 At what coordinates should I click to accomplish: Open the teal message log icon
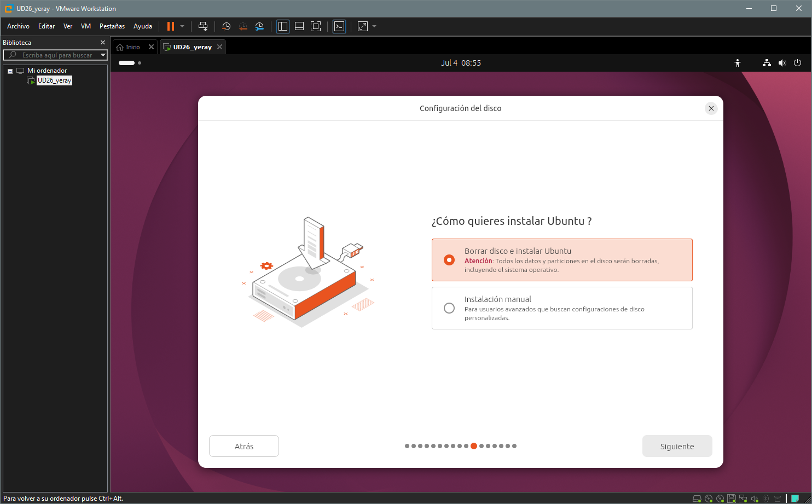(x=795, y=499)
